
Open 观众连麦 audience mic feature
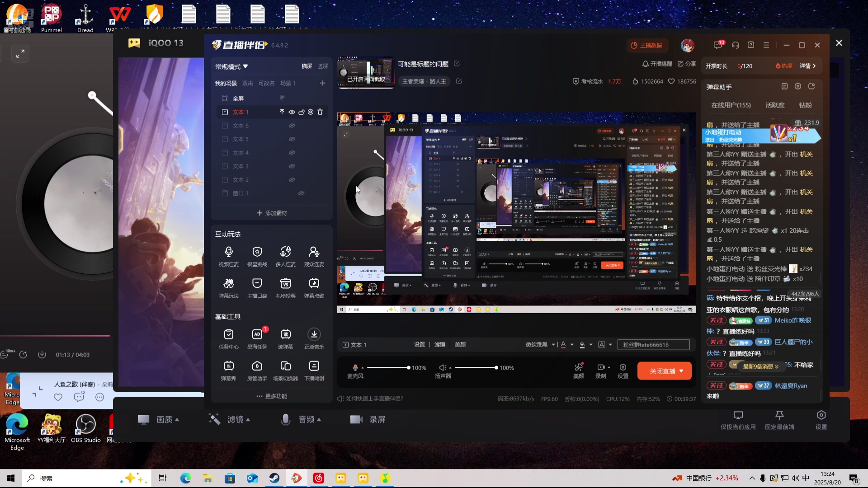tap(314, 256)
